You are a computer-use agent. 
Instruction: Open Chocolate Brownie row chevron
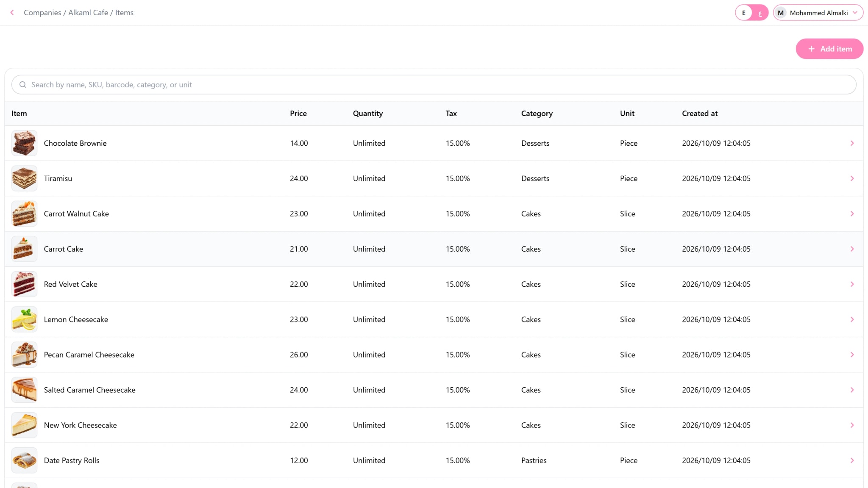pos(852,143)
